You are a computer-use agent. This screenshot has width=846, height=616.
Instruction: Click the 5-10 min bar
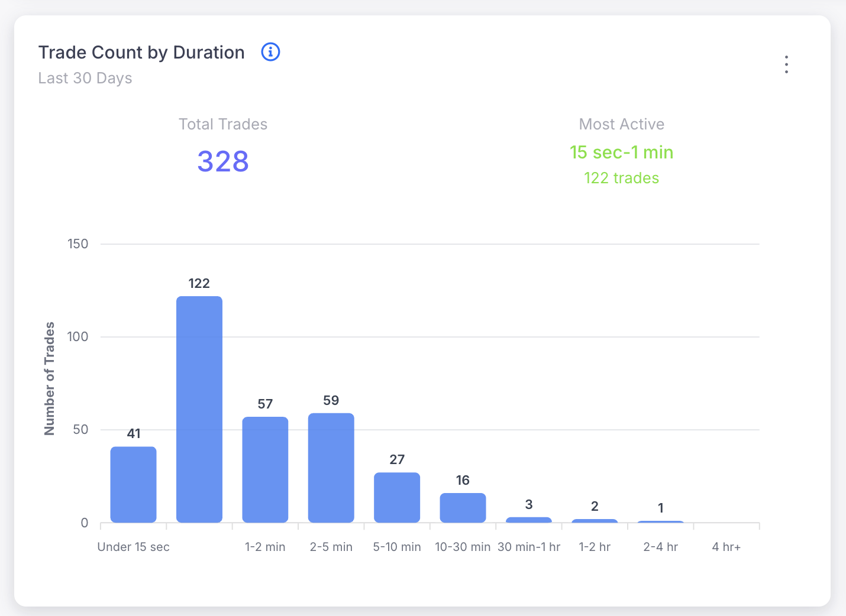coord(397,497)
